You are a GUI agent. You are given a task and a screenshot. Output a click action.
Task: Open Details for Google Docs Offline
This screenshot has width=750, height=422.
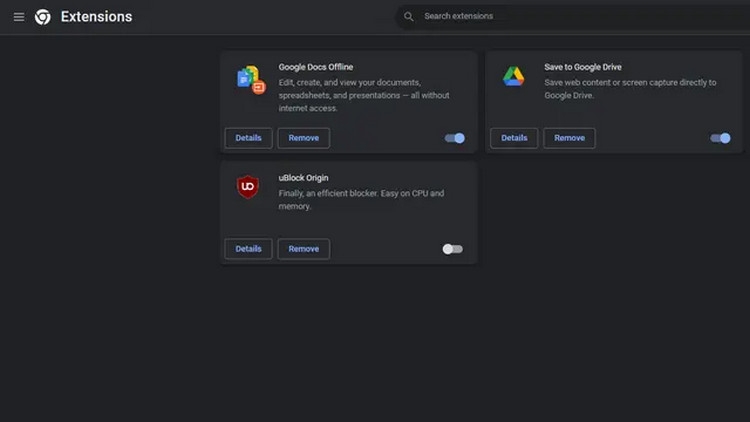248,138
